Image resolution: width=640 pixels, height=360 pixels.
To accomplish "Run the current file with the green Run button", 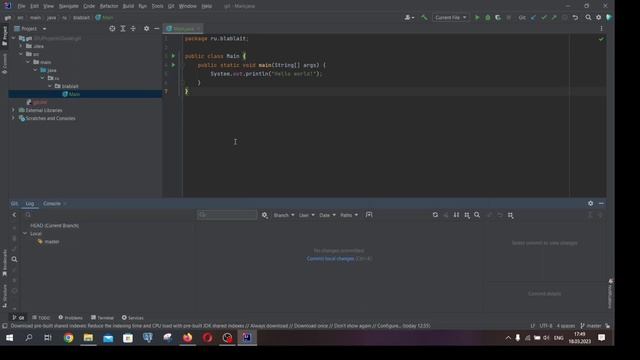I will tap(477, 18).
